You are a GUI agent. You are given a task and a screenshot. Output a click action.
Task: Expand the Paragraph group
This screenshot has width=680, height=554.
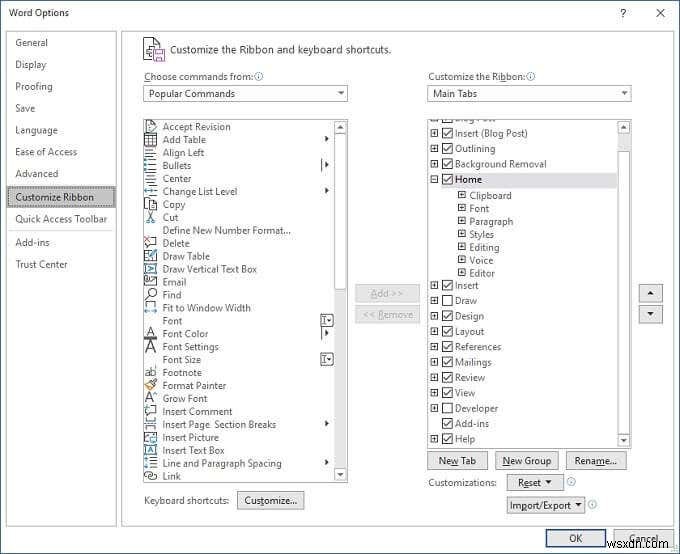pyautogui.click(x=462, y=221)
